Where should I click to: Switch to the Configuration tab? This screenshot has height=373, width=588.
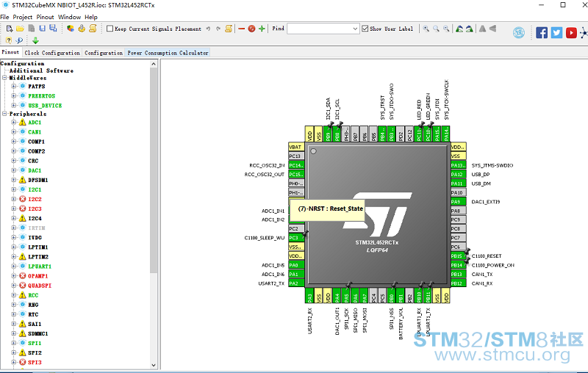(x=104, y=53)
